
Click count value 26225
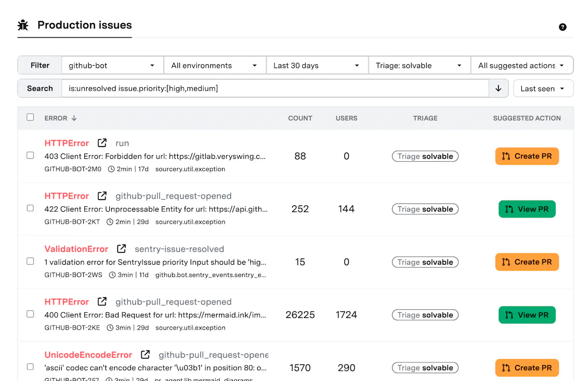(x=300, y=315)
